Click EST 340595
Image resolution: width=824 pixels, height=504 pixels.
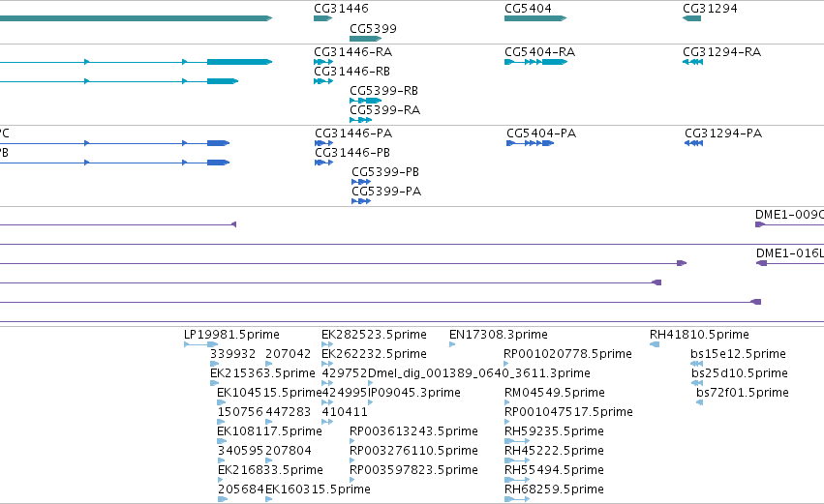click(240, 452)
